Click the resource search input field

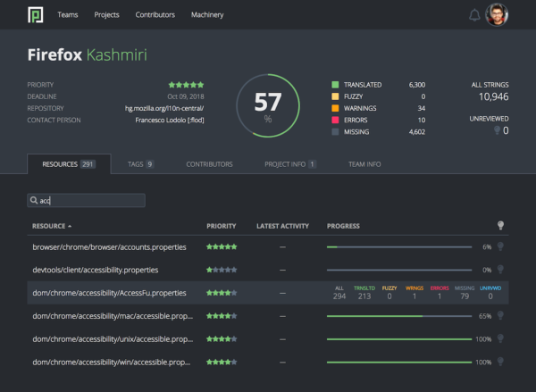point(89,201)
